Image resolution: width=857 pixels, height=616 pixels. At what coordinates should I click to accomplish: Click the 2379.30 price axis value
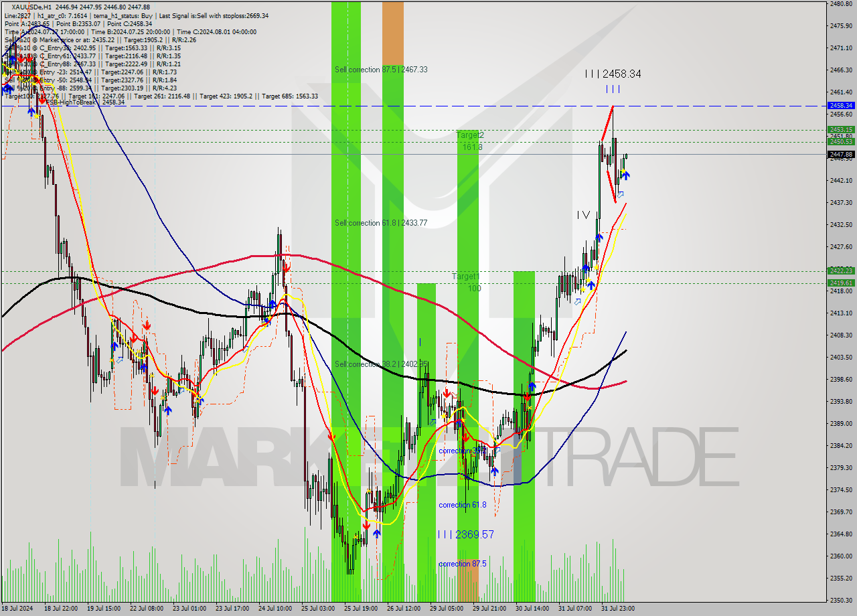coord(841,467)
